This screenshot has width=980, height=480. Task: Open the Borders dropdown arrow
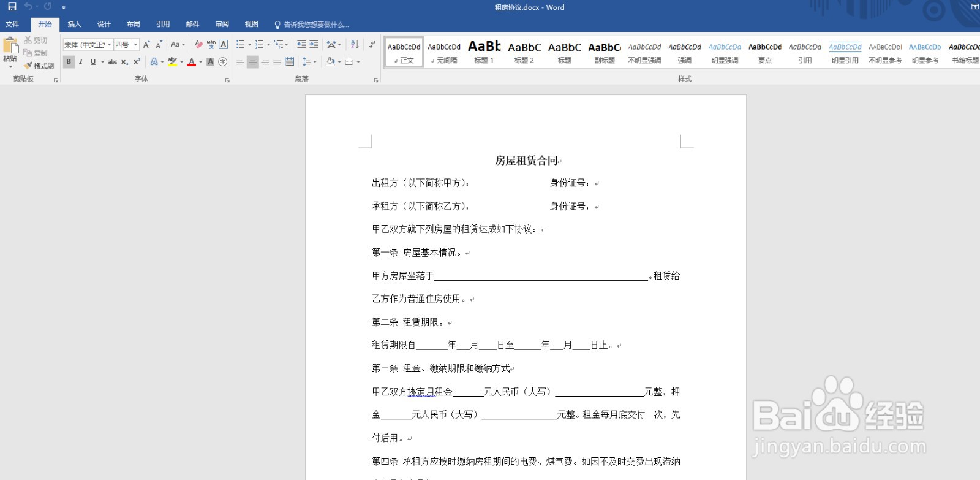click(358, 62)
